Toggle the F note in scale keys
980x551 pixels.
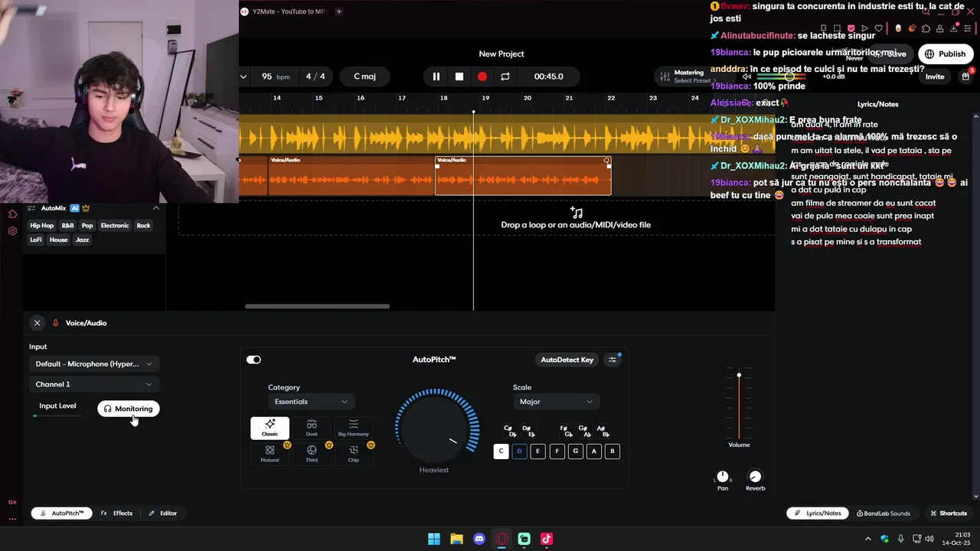557,452
